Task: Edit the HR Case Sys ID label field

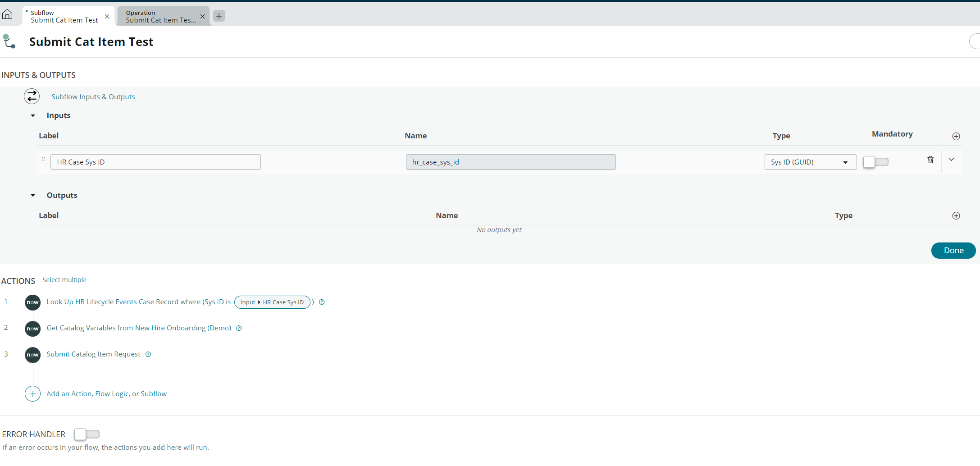Action: (x=155, y=162)
